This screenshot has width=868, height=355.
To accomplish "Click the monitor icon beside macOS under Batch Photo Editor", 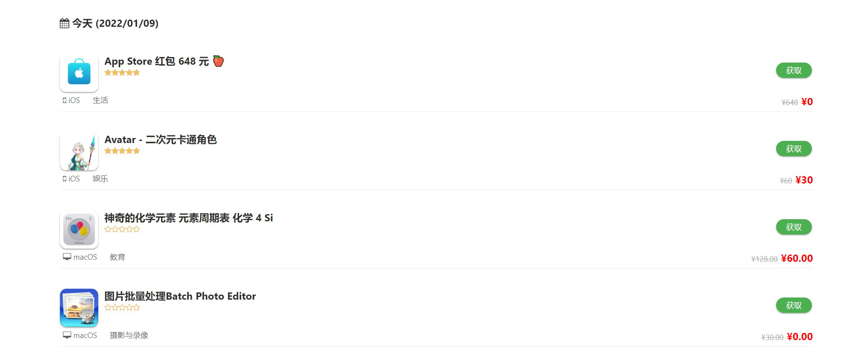I will click(67, 335).
